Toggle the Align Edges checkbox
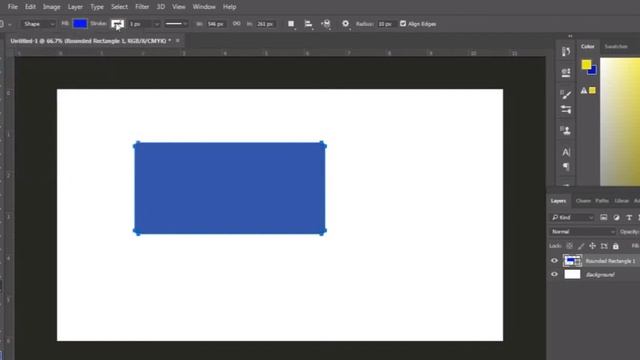 click(x=403, y=24)
